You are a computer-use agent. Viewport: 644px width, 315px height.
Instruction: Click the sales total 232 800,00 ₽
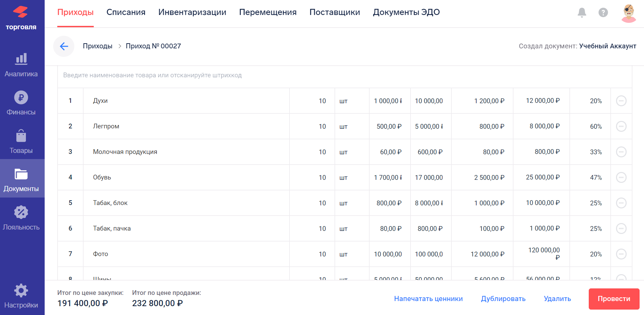tap(158, 303)
